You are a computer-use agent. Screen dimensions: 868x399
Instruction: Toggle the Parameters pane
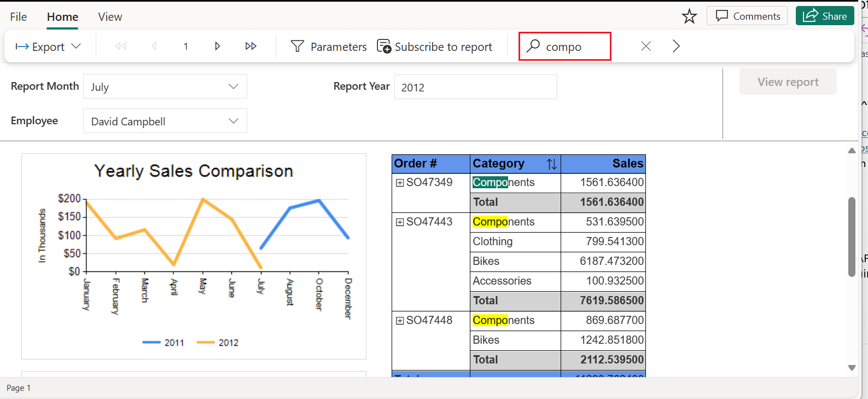click(x=328, y=47)
